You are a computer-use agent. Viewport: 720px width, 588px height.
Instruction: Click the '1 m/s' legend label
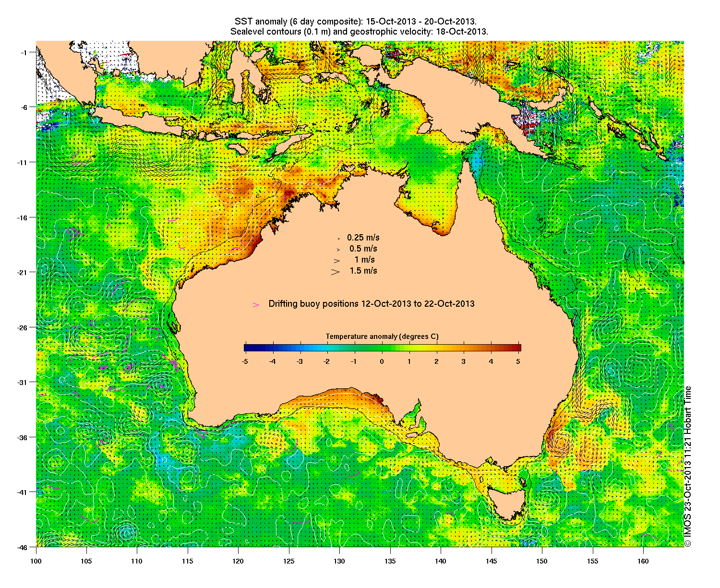point(365,260)
